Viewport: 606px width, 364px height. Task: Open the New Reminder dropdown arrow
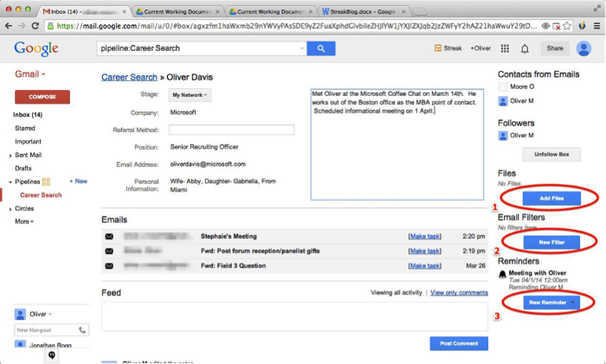573,303
